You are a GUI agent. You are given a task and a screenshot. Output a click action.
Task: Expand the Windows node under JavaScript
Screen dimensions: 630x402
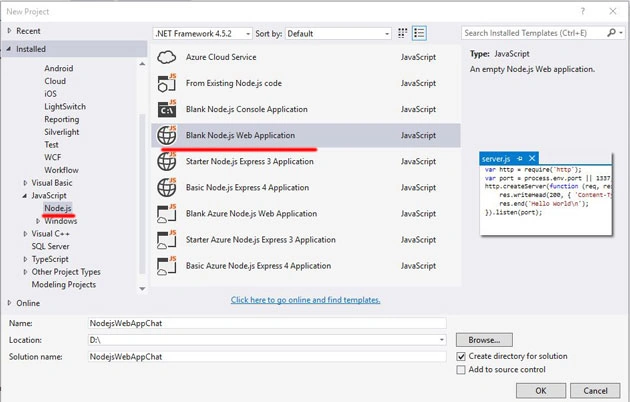coord(38,221)
